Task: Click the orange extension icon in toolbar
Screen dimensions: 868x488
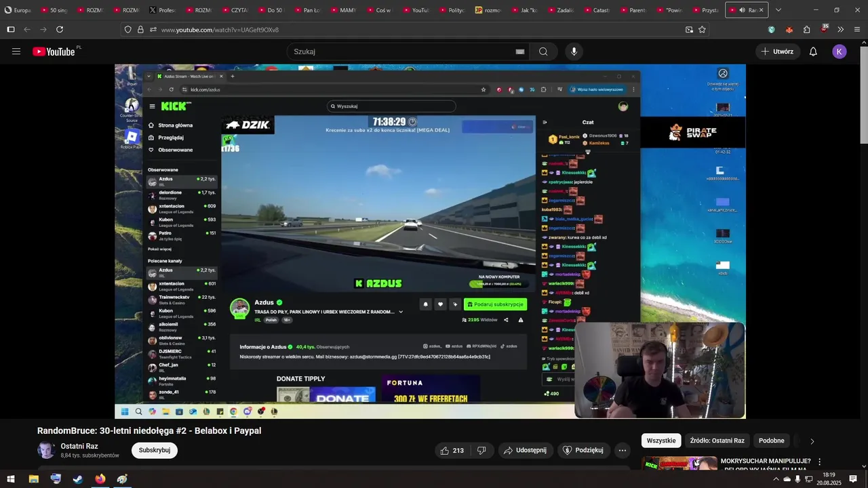Action: [789, 30]
